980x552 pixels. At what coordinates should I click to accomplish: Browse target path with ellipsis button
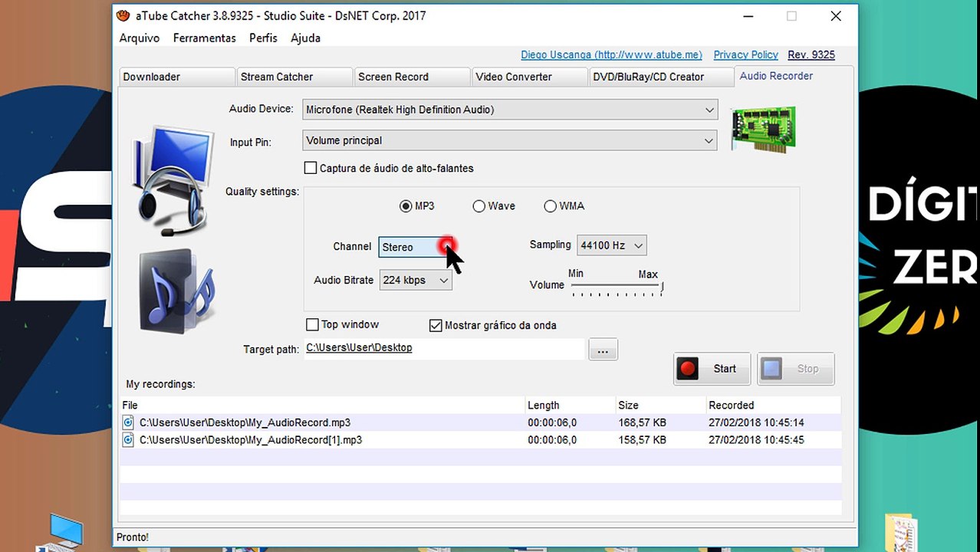coord(603,350)
